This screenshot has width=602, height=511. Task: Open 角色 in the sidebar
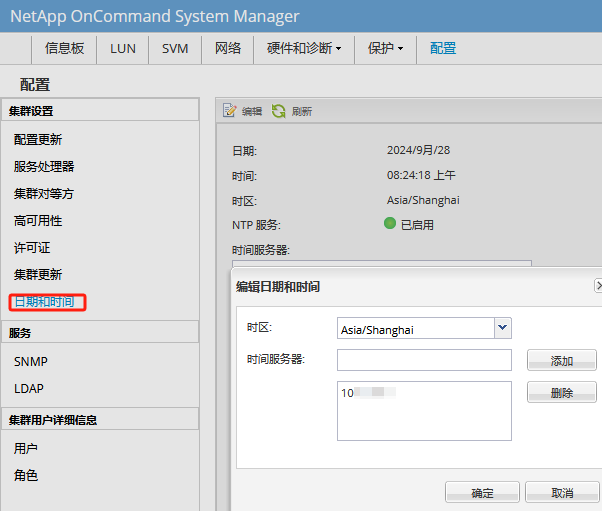[x=26, y=475]
